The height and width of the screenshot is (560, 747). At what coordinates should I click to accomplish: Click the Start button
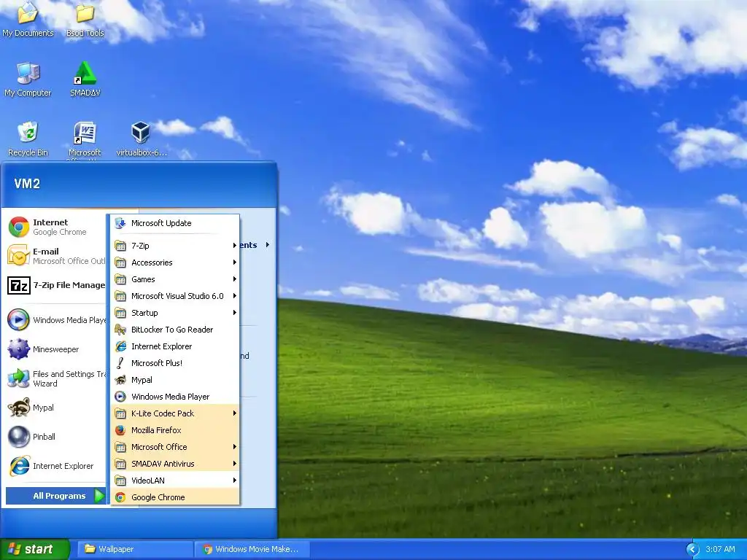pyautogui.click(x=34, y=549)
